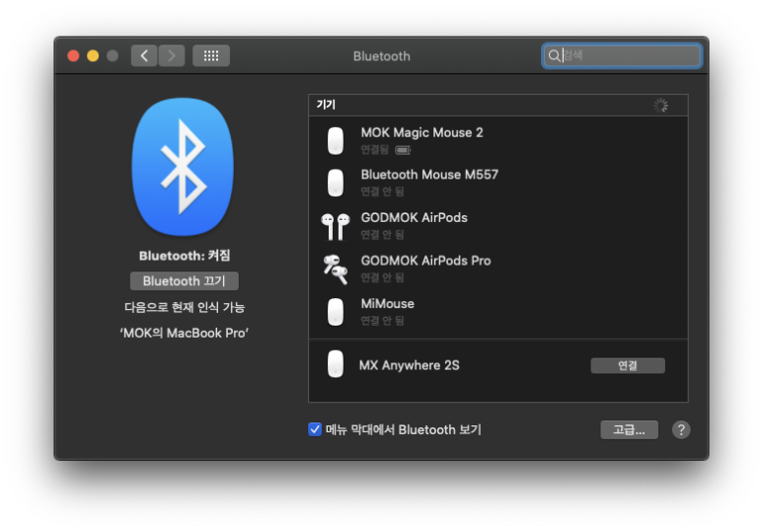Click the Bluetooth: 켜짐 status label
Screen dimensions: 763x532
[x=185, y=256]
